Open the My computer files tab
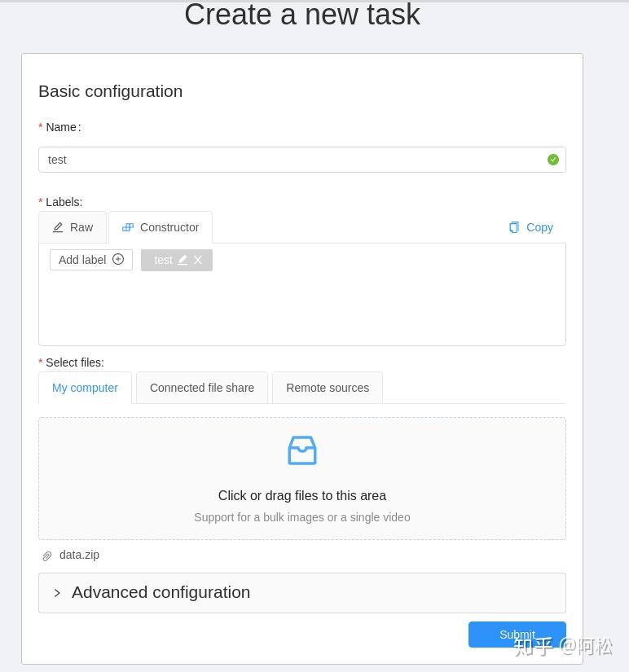The image size is (629, 672). pyautogui.click(x=85, y=388)
